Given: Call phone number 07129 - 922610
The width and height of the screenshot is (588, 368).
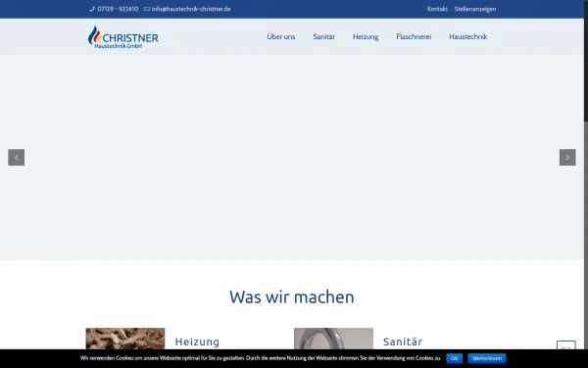Looking at the screenshot, I should pyautogui.click(x=118, y=9).
